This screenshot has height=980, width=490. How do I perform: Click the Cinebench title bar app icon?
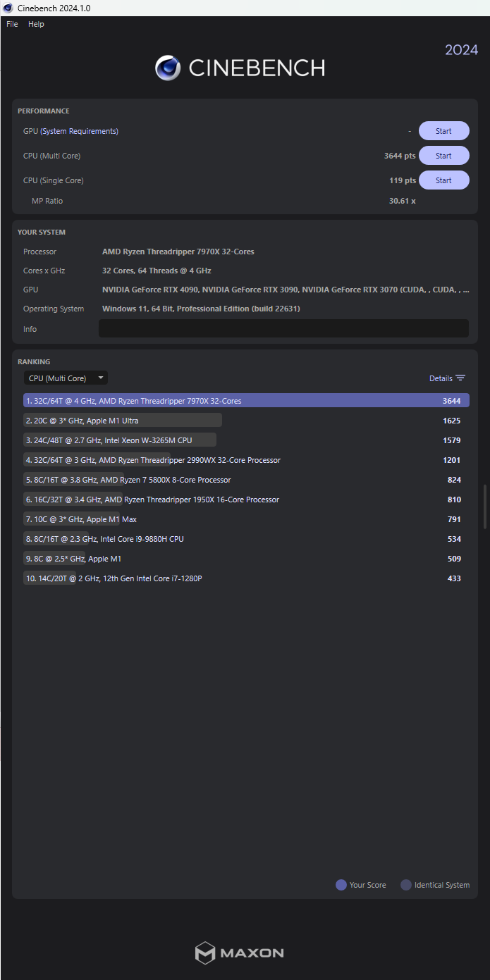click(x=8, y=8)
